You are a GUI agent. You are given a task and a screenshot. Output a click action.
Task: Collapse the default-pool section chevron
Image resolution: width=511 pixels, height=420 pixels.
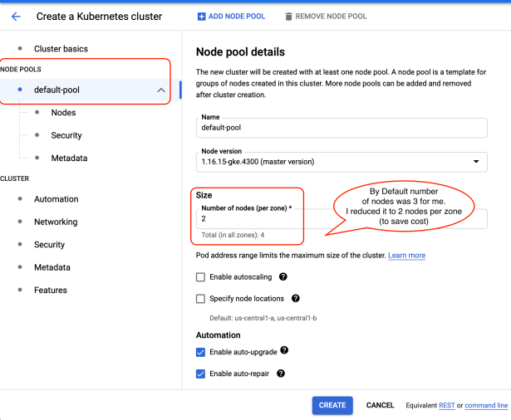pyautogui.click(x=161, y=90)
